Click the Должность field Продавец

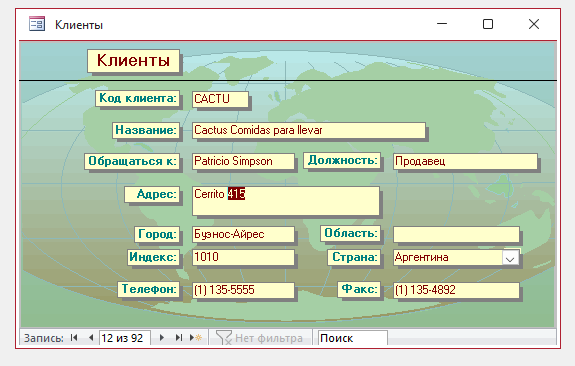465,161
